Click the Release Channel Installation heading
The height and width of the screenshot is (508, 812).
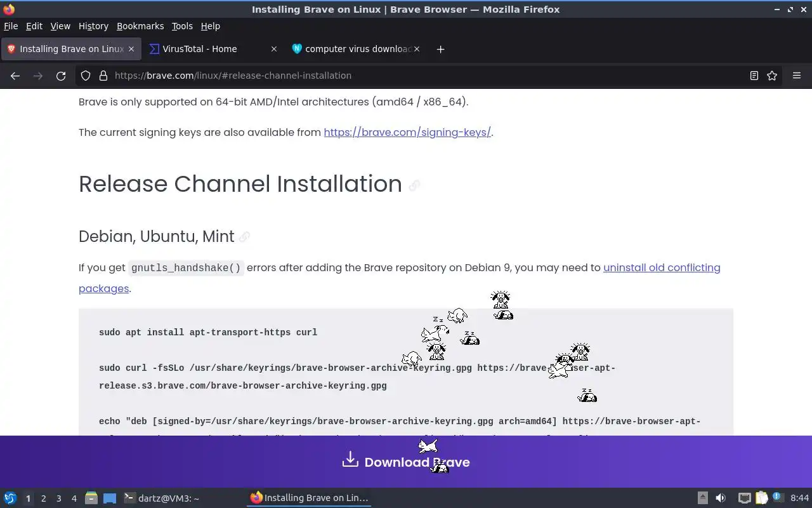240,184
